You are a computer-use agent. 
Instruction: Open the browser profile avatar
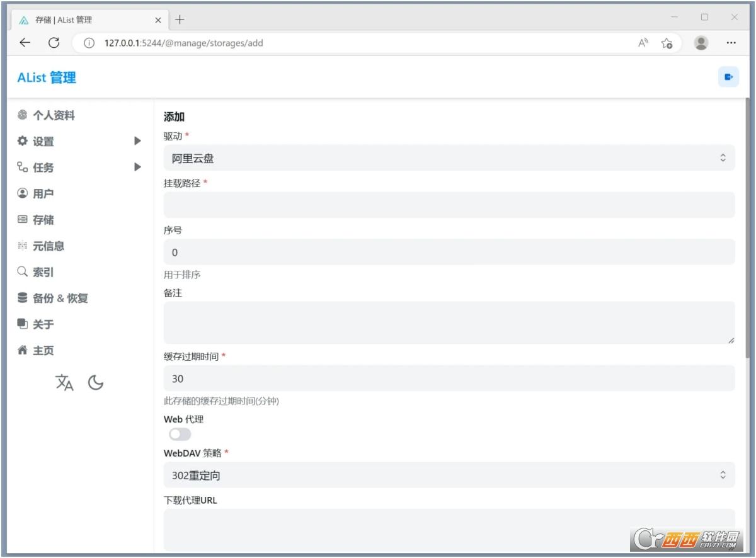tap(701, 43)
